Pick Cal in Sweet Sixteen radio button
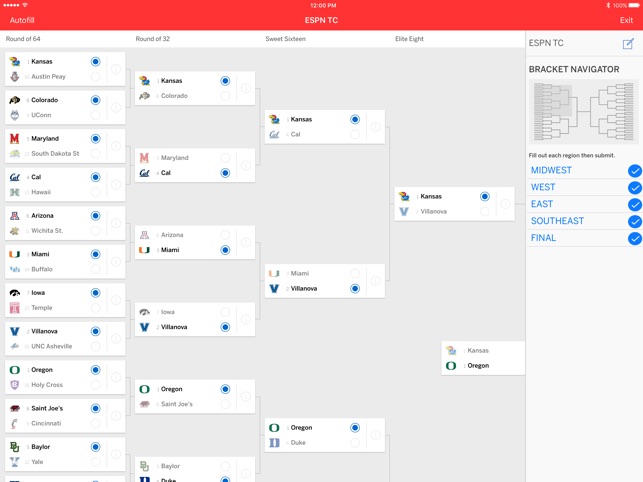Viewport: 643px width, 482px height. pyautogui.click(x=355, y=135)
